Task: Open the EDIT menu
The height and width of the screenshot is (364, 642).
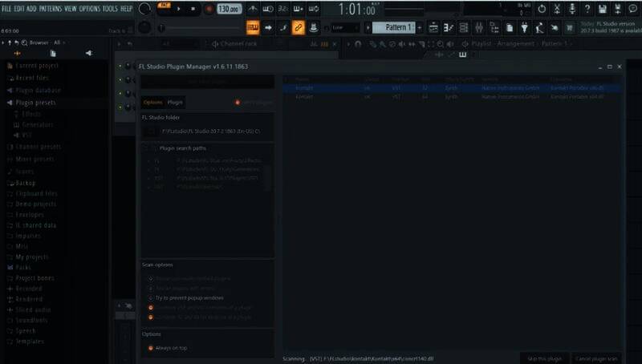Action: click(x=19, y=9)
